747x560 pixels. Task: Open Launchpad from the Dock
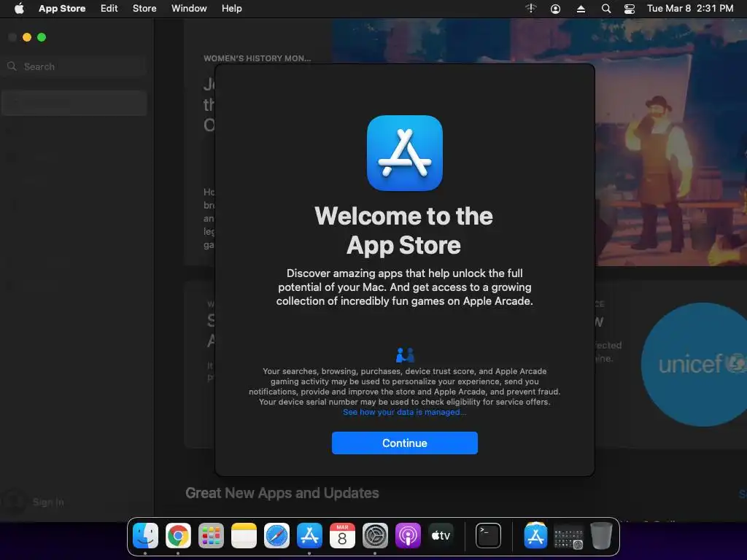211,536
